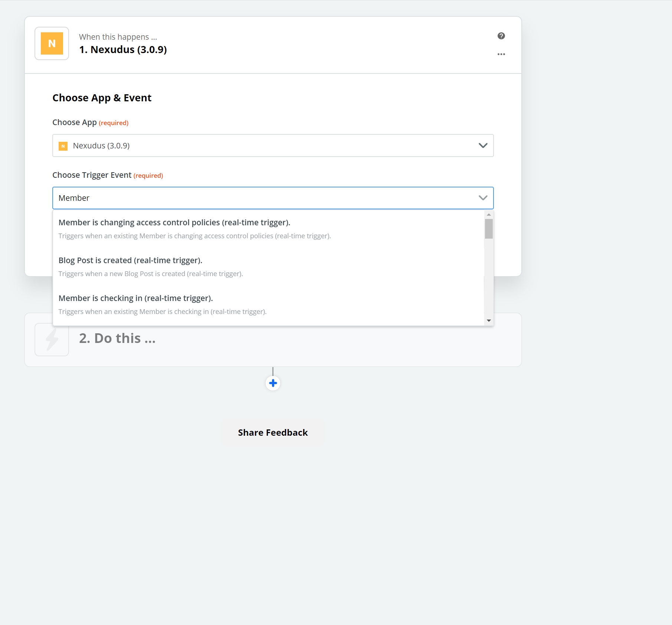Collapse the Trigger Event dropdown chevron
Screen dimensions: 672x625
(483, 198)
